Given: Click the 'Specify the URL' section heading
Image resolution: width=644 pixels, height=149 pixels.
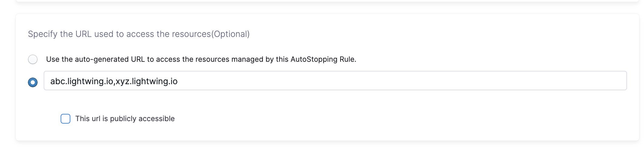Looking at the screenshot, I should pos(139,34).
